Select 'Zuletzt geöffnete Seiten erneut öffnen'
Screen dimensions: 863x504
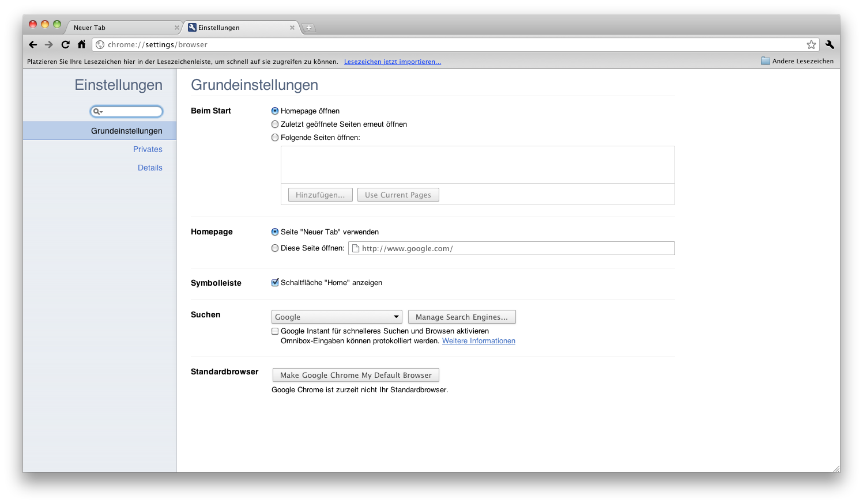click(x=275, y=124)
